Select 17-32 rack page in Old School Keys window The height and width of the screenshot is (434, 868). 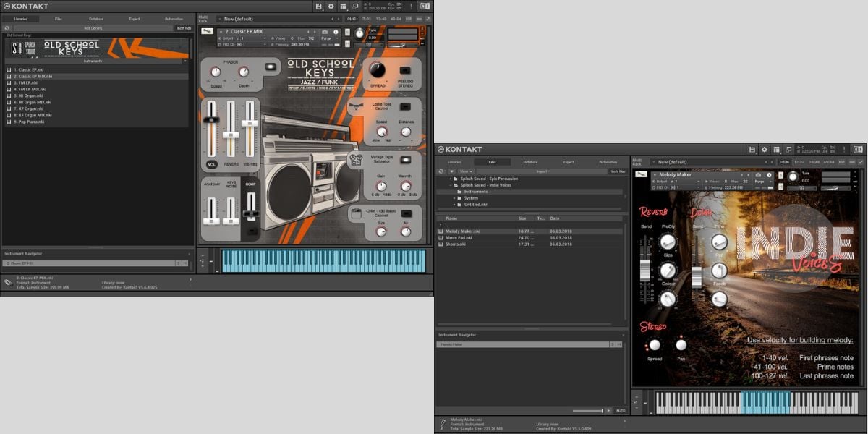point(366,19)
